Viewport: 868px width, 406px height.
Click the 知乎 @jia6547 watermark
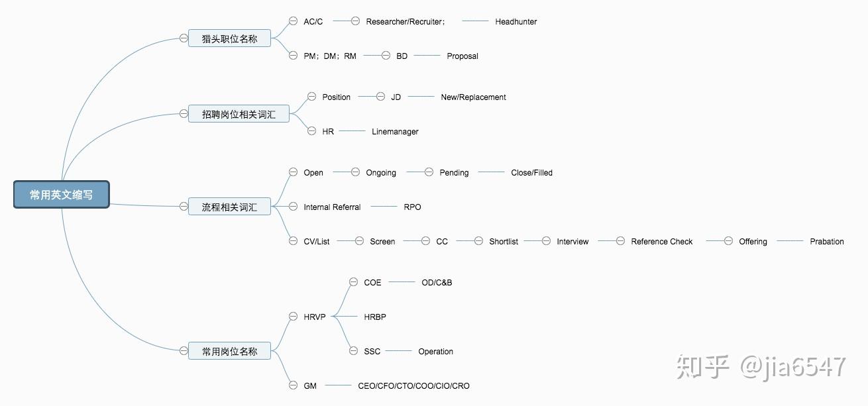761,366
